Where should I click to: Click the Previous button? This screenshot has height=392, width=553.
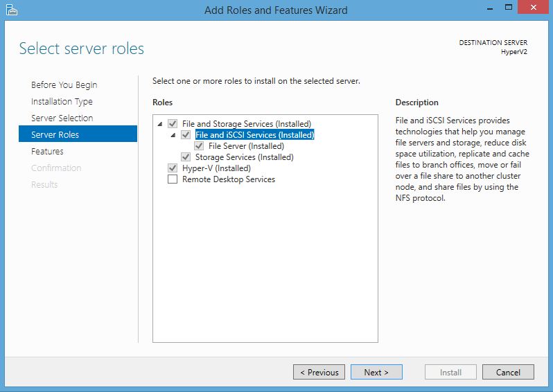[319, 372]
